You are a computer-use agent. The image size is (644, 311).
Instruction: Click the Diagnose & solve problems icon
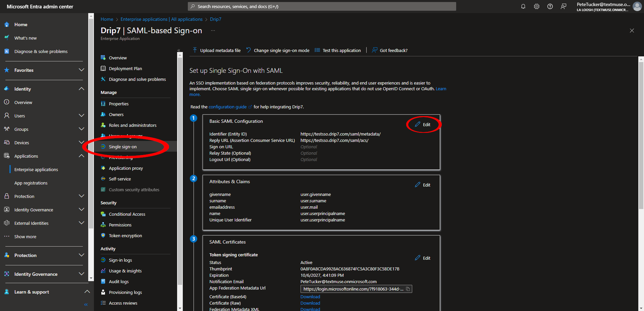pyautogui.click(x=7, y=51)
